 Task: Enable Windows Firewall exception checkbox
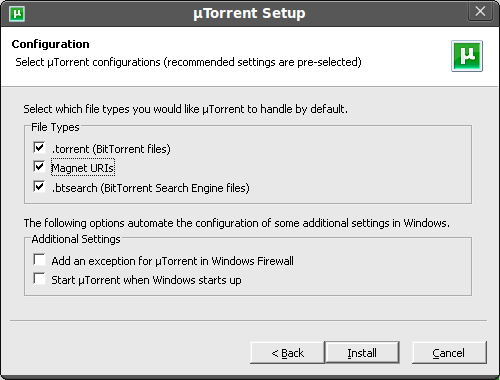[x=39, y=259]
